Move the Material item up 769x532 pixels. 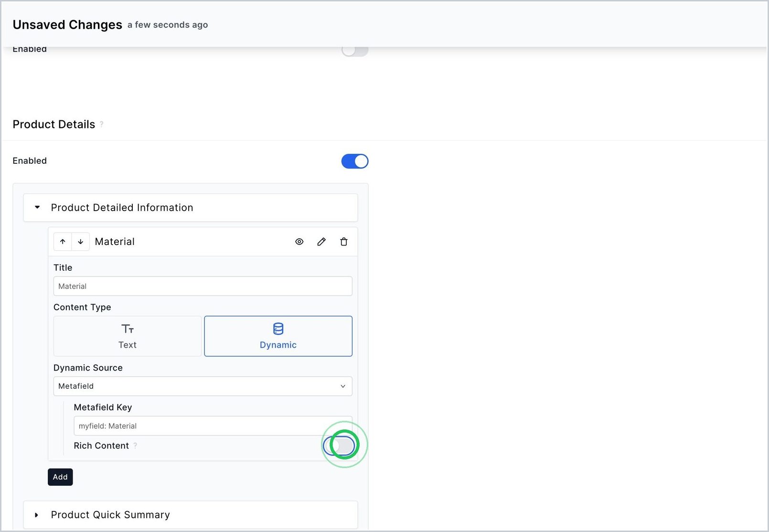click(x=63, y=242)
